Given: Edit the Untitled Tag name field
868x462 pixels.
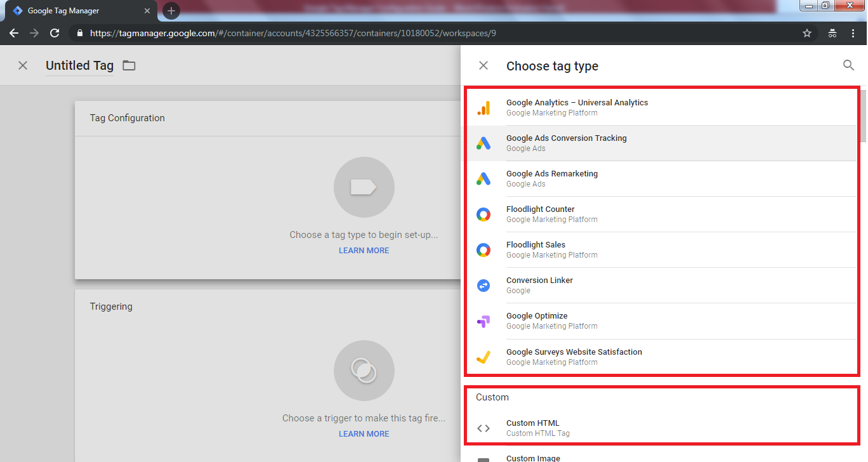Looking at the screenshot, I should coord(79,65).
